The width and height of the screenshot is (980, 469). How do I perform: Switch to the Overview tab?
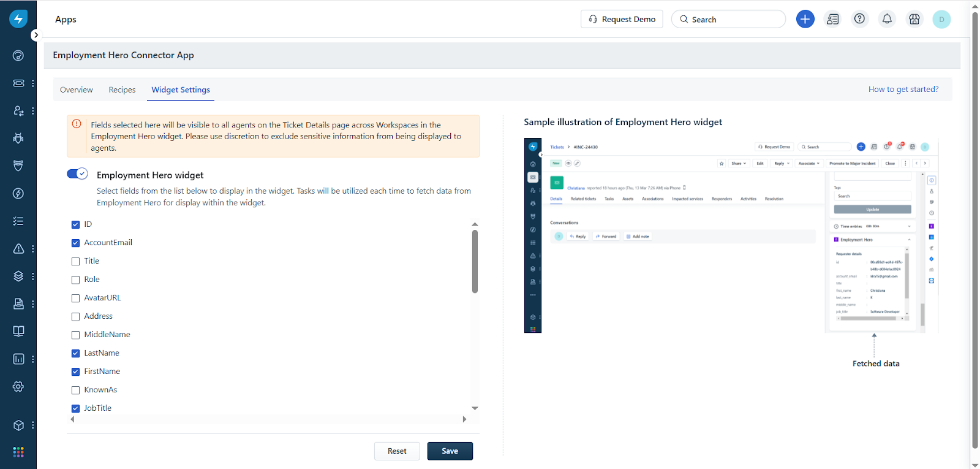coord(77,90)
